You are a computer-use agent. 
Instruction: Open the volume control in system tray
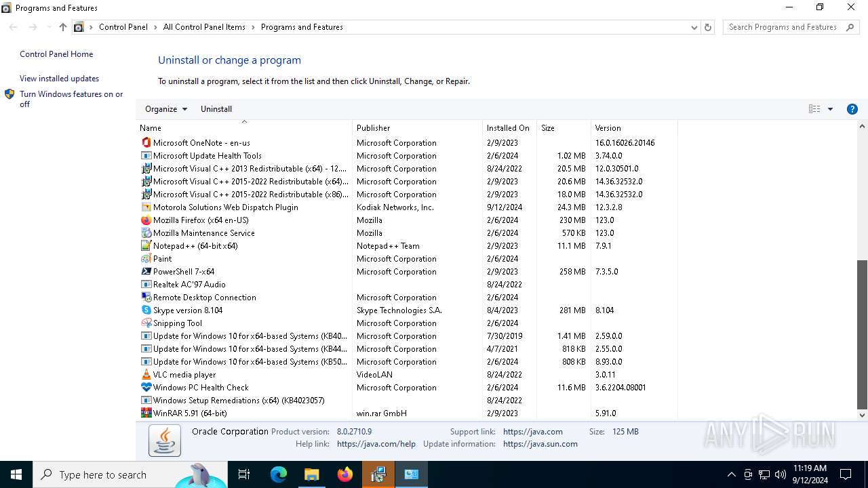[781, 474]
